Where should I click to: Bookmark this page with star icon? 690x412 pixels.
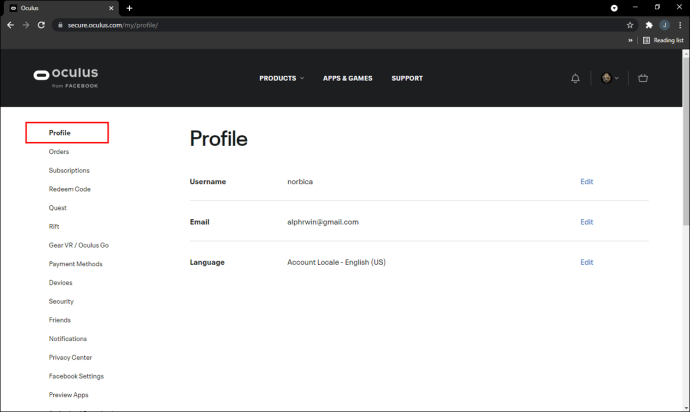(630, 25)
